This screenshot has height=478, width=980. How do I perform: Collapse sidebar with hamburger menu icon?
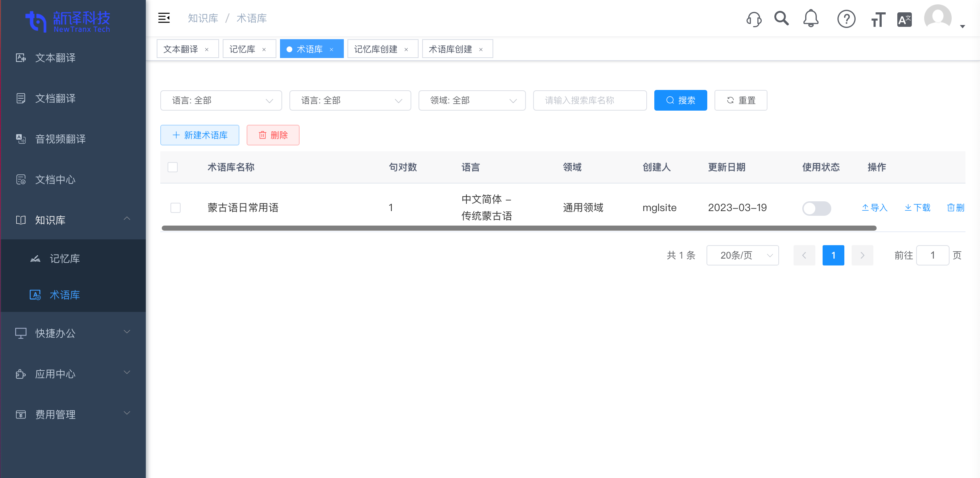click(164, 18)
